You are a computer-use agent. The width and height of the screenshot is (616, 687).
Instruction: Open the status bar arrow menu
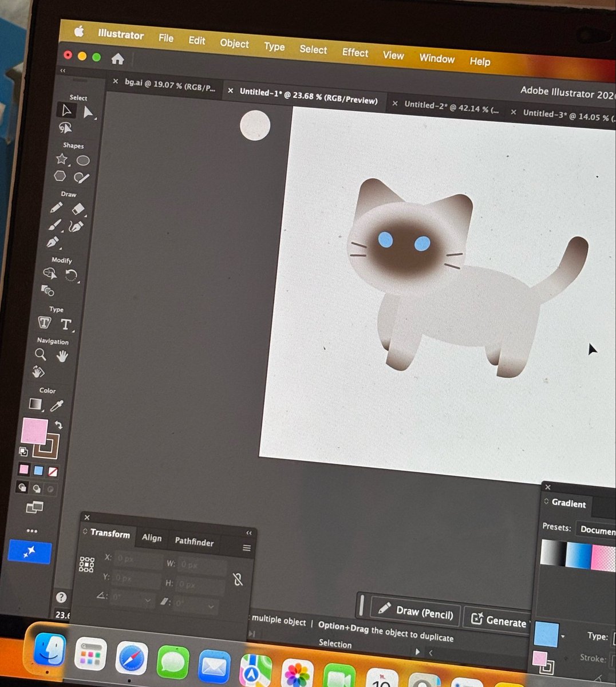(417, 652)
